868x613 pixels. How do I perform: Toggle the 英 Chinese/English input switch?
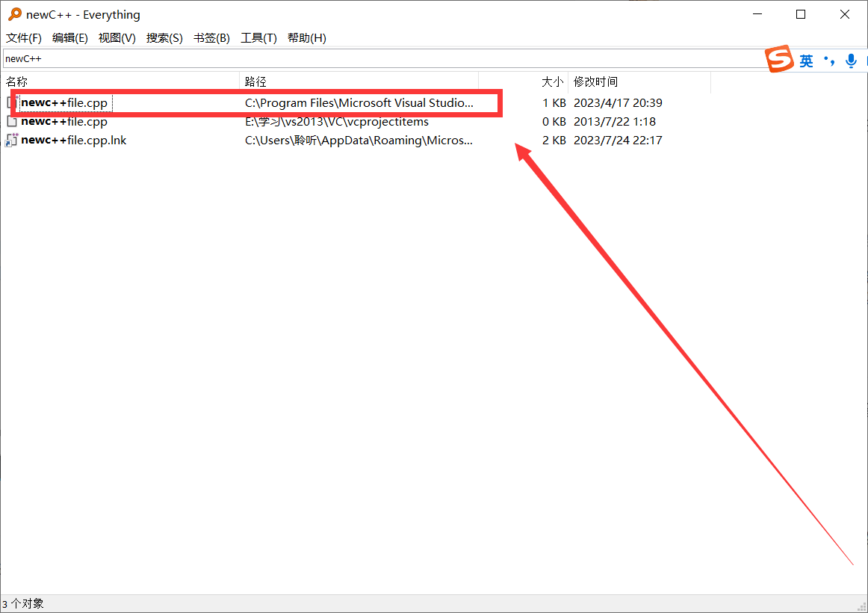(x=807, y=61)
